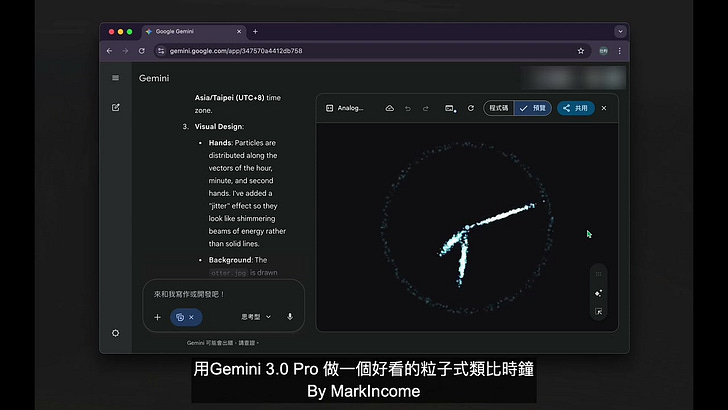
Task: Expand the tab search dropdown arrow
Action: click(620, 32)
